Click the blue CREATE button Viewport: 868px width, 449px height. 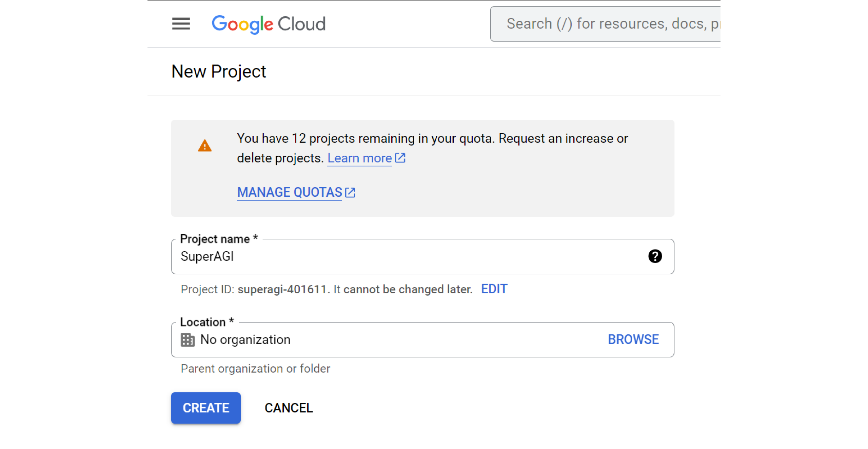coord(205,408)
